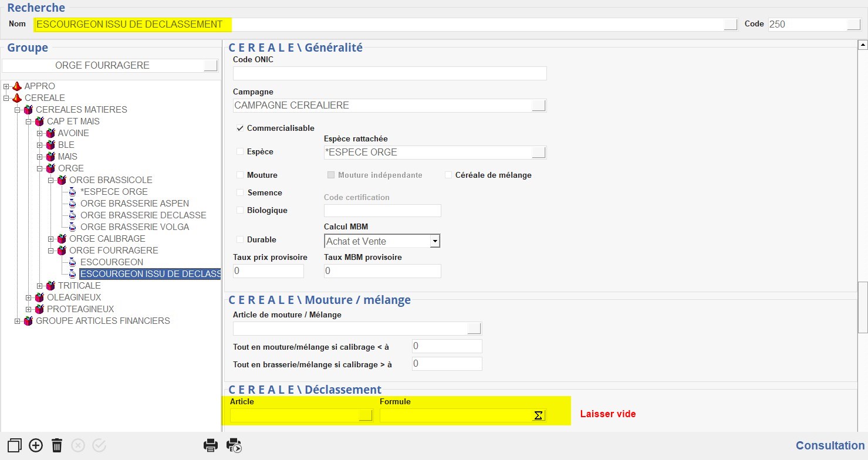Click the print icon
Image resolution: width=868 pixels, height=460 pixels.
(211, 445)
